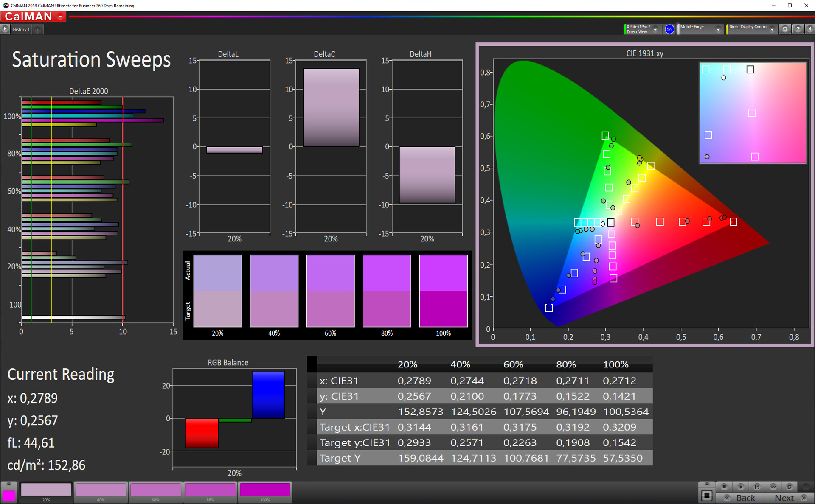Select the 100% magenta saturation swatch

[265, 490]
